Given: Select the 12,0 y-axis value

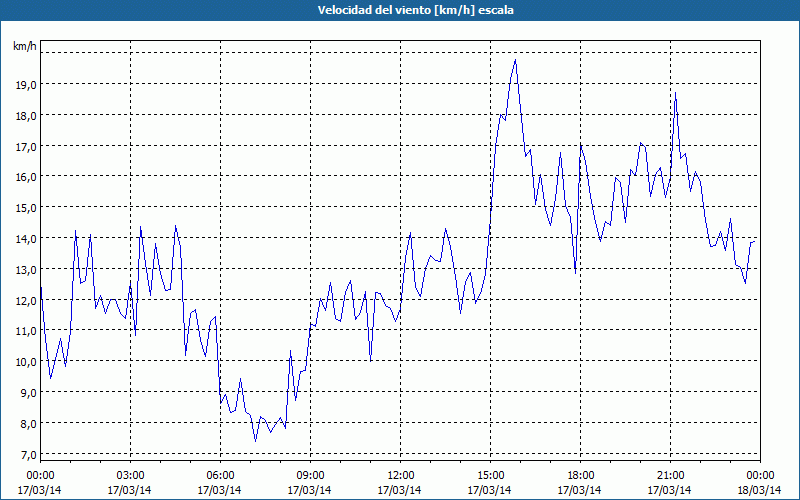Looking at the screenshot, I should [26, 301].
